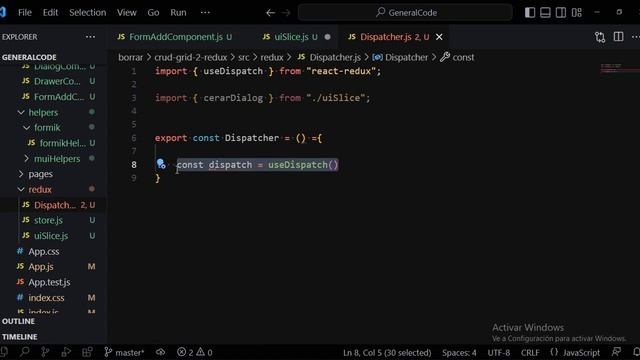
Task: Click the GeneralCode search box
Action: coord(405,13)
